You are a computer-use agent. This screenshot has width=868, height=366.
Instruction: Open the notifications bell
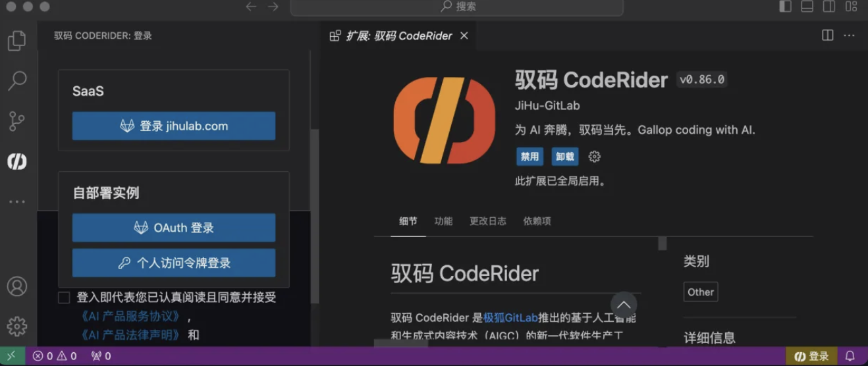click(x=850, y=356)
